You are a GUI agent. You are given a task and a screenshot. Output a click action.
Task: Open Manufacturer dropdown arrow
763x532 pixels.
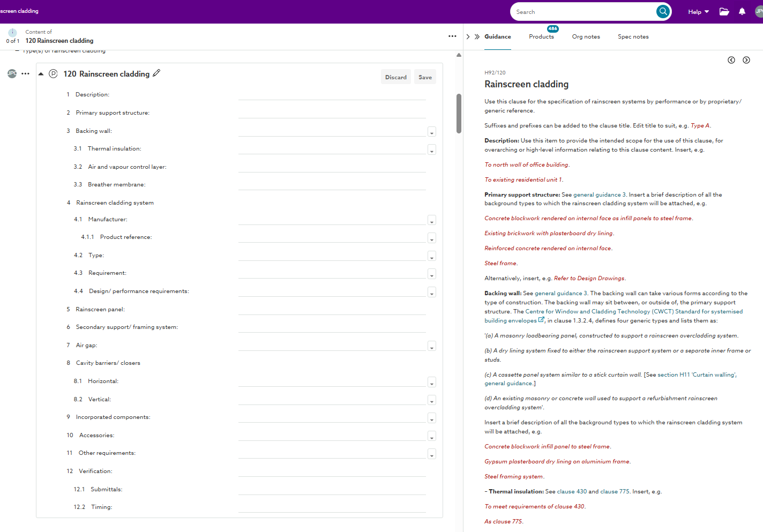(432, 220)
